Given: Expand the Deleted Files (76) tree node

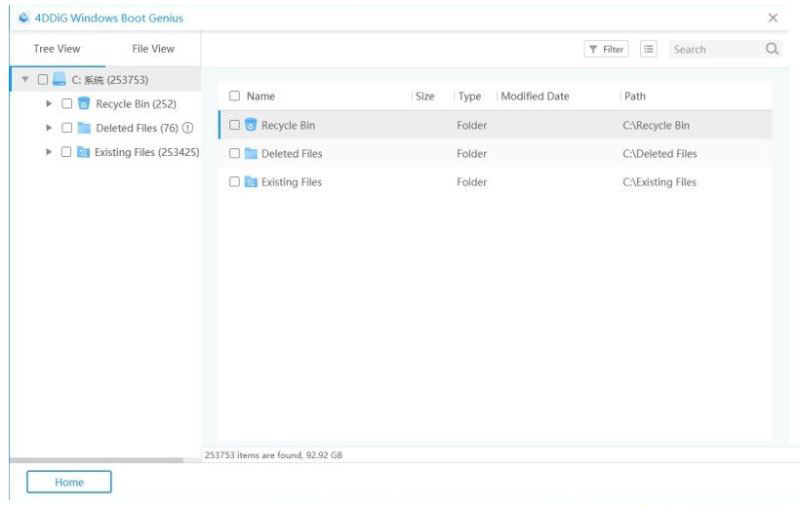Looking at the screenshot, I should 49,128.
